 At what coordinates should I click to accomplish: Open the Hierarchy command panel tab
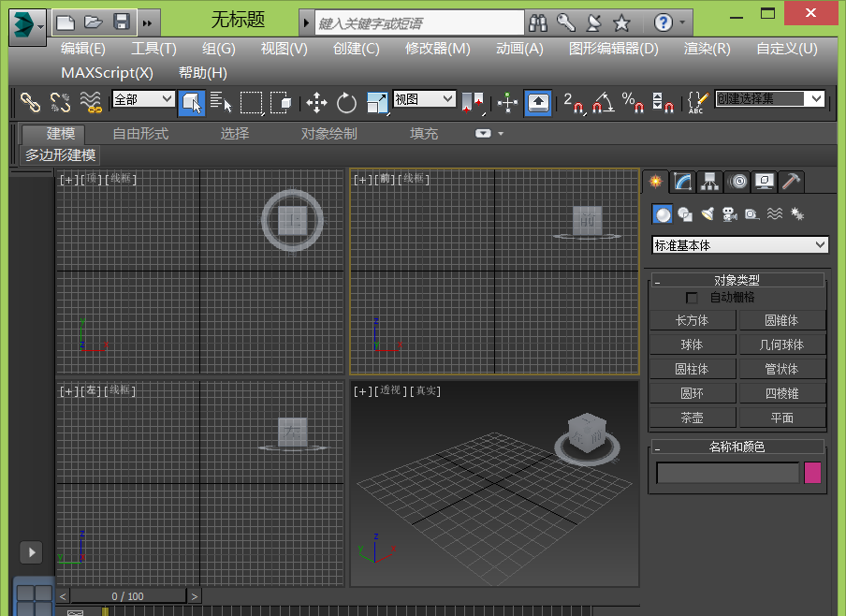coord(709,182)
